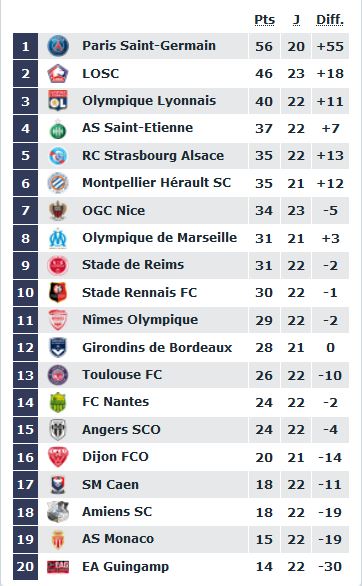362x586 pixels.
Task: Click the AS Monaco club crest
Action: click(58, 539)
